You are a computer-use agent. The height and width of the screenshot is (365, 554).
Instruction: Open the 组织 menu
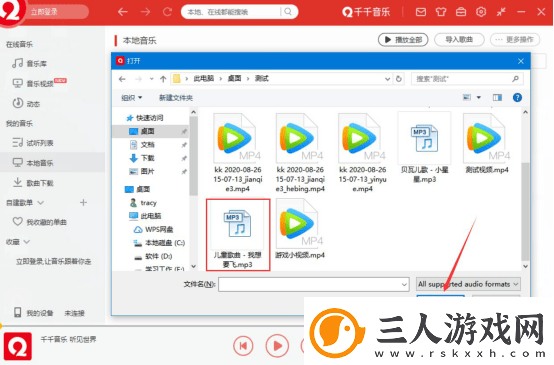coord(131,98)
